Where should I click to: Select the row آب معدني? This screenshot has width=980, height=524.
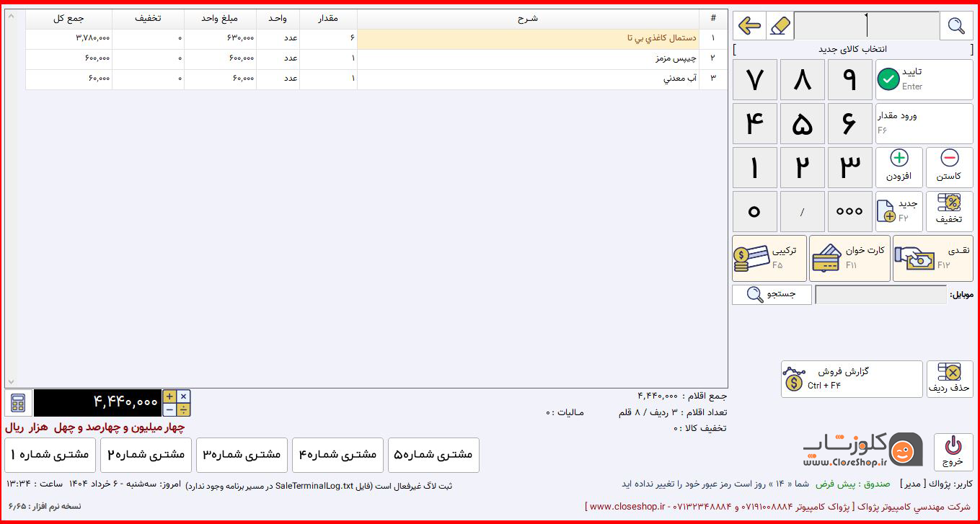(376, 79)
